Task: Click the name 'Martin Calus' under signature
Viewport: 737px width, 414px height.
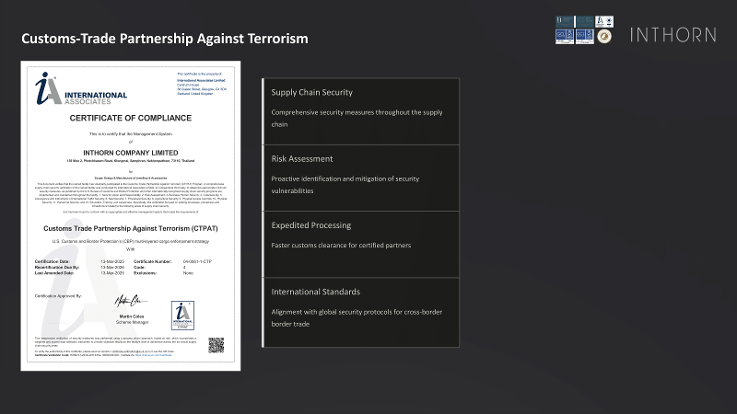Action: coord(132,317)
